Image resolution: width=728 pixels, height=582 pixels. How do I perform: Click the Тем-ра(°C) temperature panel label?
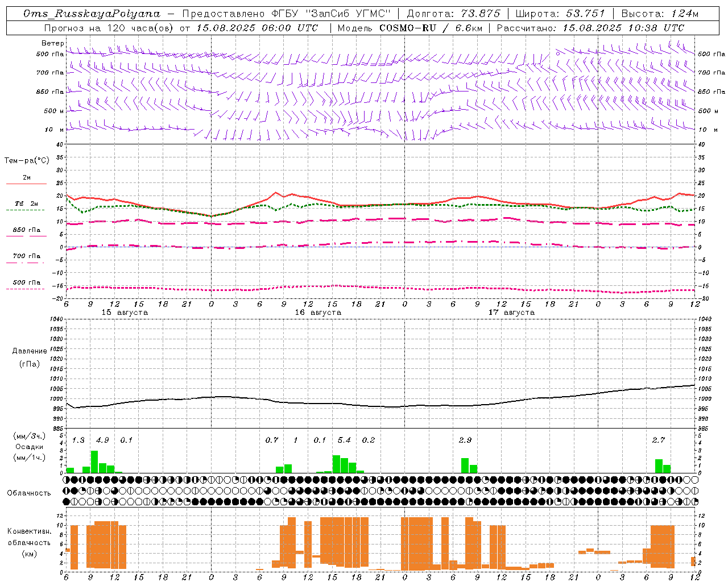pyautogui.click(x=27, y=161)
